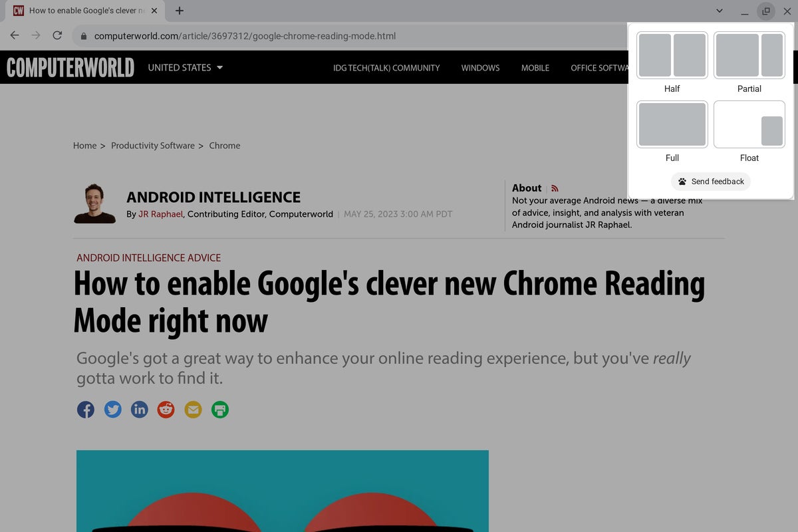Share the article on Facebook

86,410
